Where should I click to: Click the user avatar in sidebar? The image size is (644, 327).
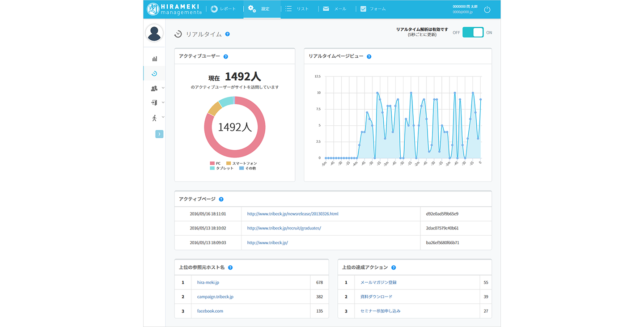(x=154, y=33)
